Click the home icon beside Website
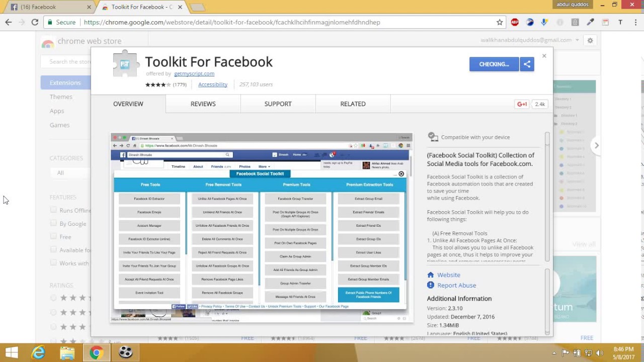Screen dimensions: 644x362 click(430, 275)
